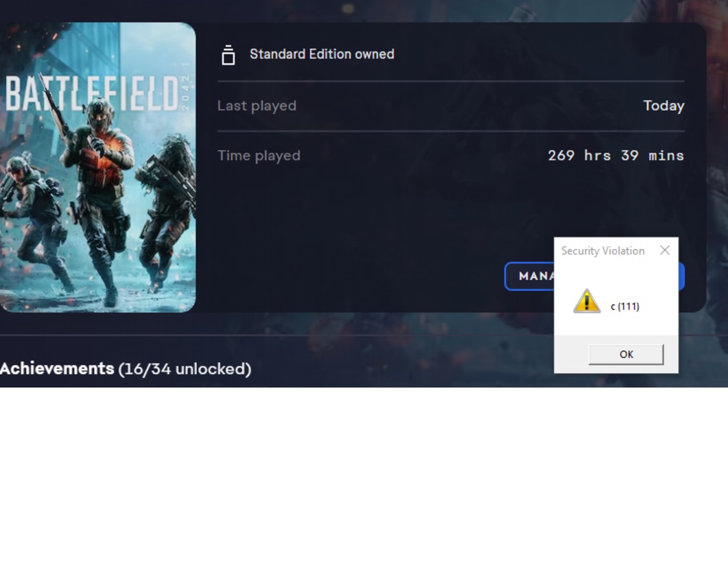Select the Standard Edition owned label
Screen dimensions: 728x570
(x=322, y=54)
